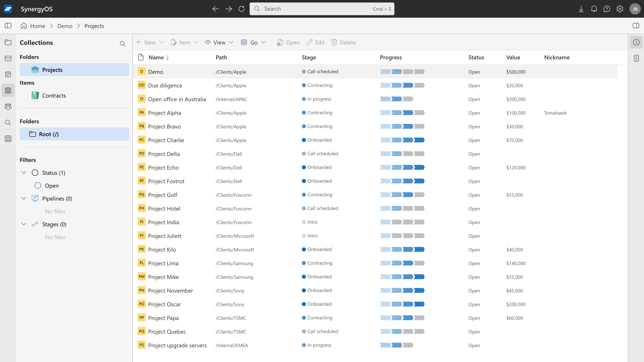Toggle the left sidebar panel icon

tap(8, 26)
